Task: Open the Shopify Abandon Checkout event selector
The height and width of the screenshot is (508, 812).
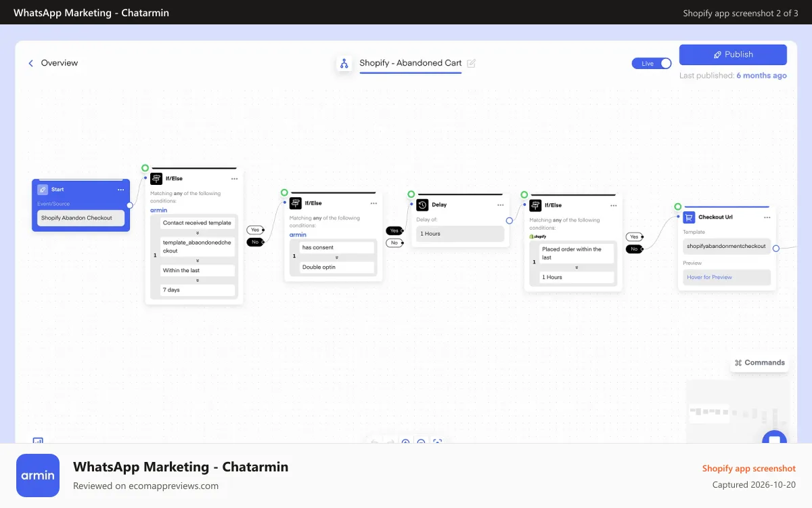Action: [x=81, y=218]
